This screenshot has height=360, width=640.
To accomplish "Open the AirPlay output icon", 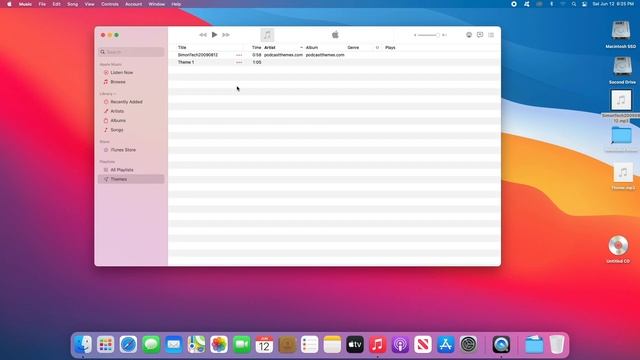I will (x=469, y=35).
